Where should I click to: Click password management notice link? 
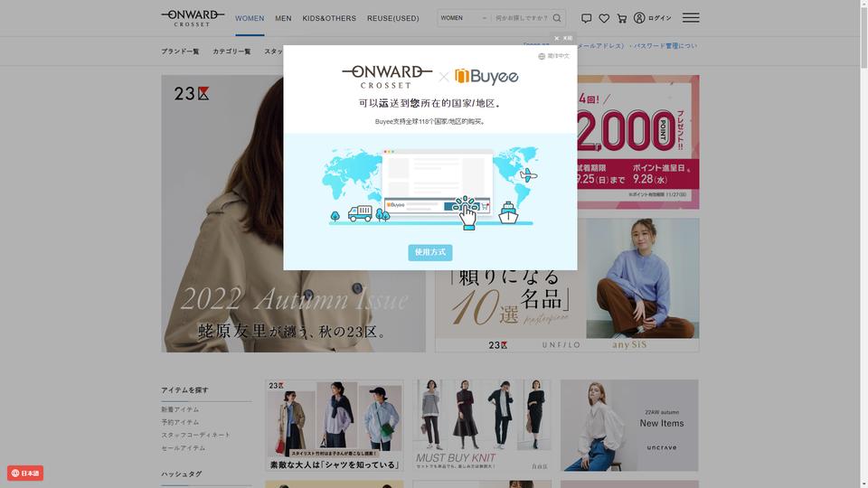[637, 46]
